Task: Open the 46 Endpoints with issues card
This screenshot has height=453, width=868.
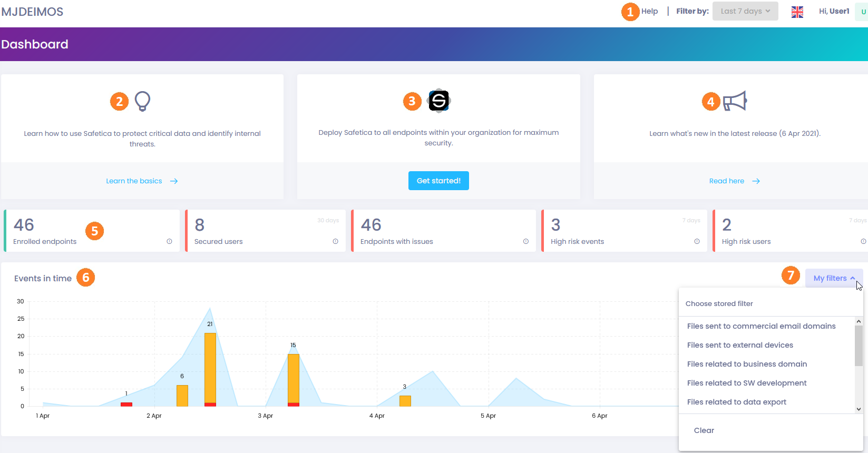Action: point(444,231)
